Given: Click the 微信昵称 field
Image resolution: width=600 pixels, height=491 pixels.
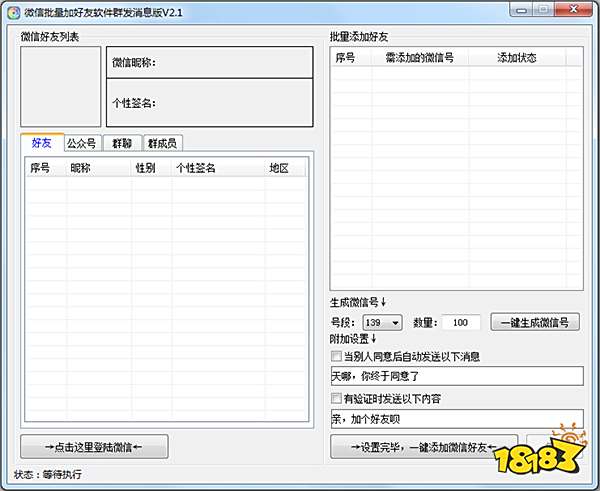Looking at the screenshot, I should tap(209, 62).
